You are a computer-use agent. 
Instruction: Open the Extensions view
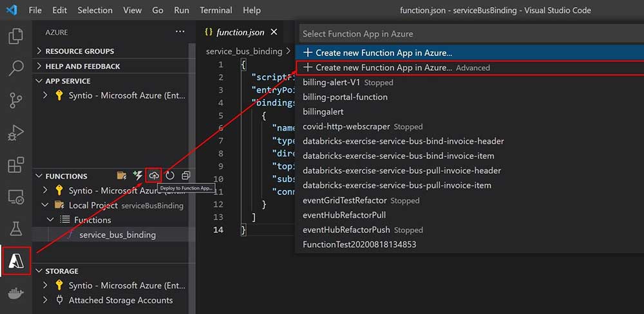tap(15, 165)
